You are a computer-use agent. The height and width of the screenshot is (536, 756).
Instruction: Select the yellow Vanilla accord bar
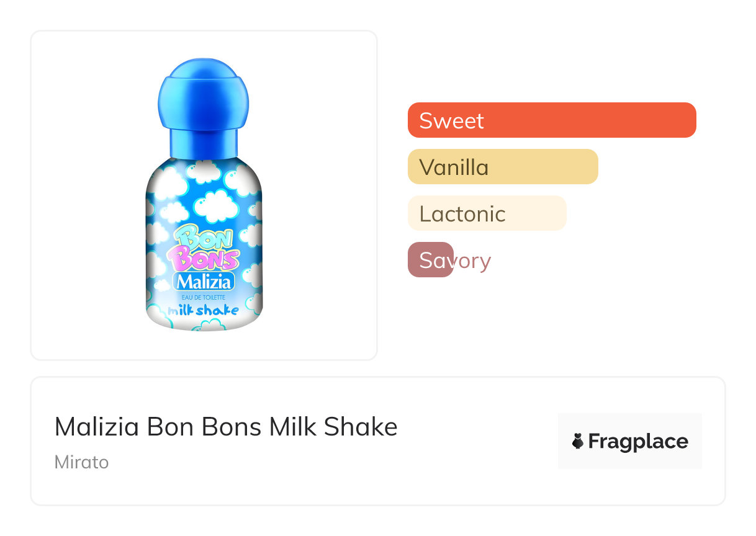503,167
